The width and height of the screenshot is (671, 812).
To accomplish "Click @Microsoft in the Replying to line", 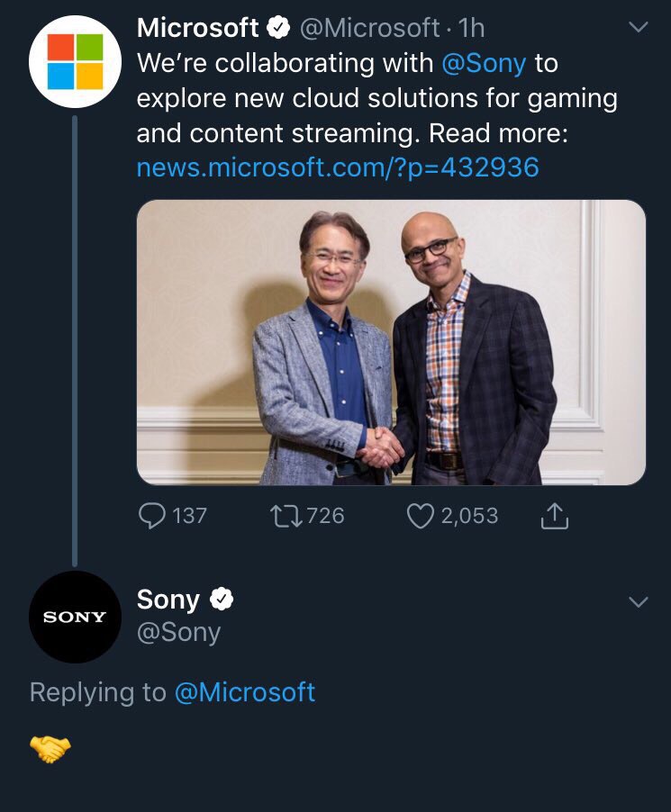I will click(244, 692).
